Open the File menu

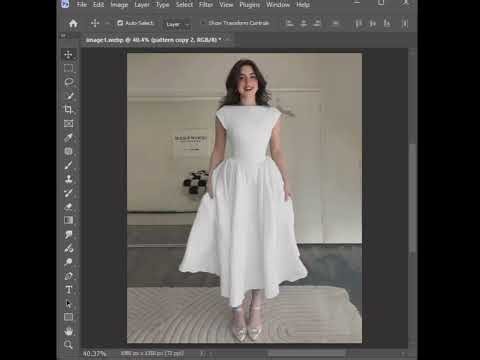pyautogui.click(x=82, y=5)
